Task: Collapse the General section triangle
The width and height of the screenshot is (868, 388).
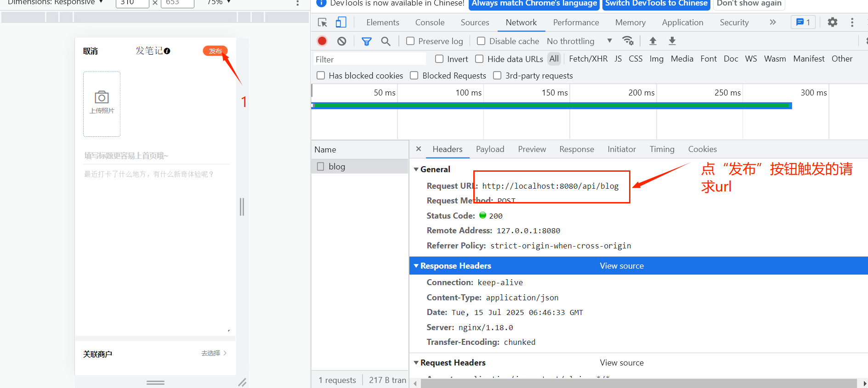Action: (x=416, y=169)
